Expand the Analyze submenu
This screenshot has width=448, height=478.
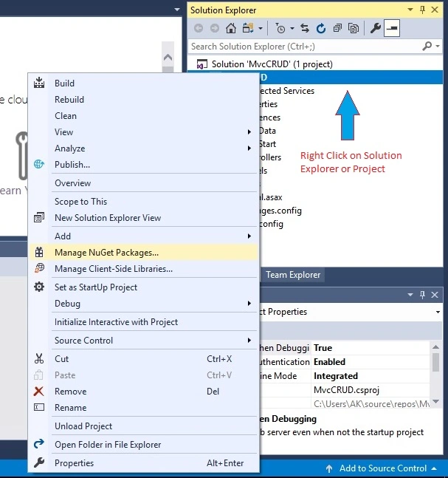pyautogui.click(x=143, y=148)
